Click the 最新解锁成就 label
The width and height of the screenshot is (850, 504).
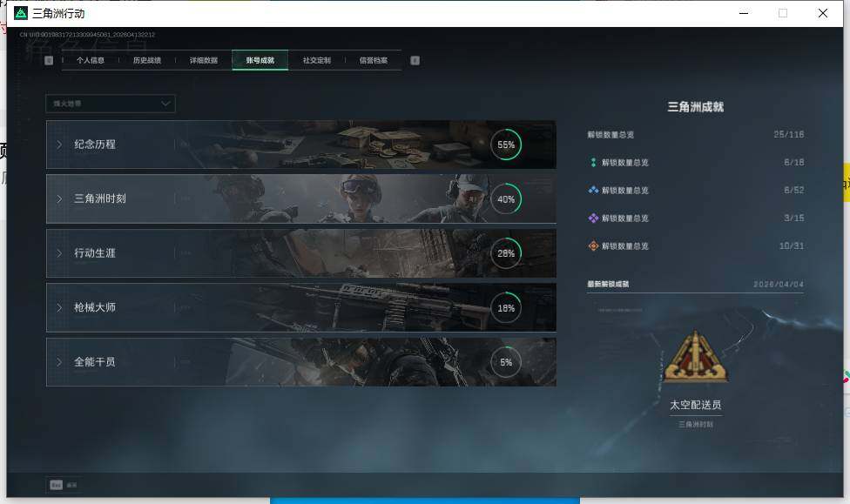click(608, 284)
